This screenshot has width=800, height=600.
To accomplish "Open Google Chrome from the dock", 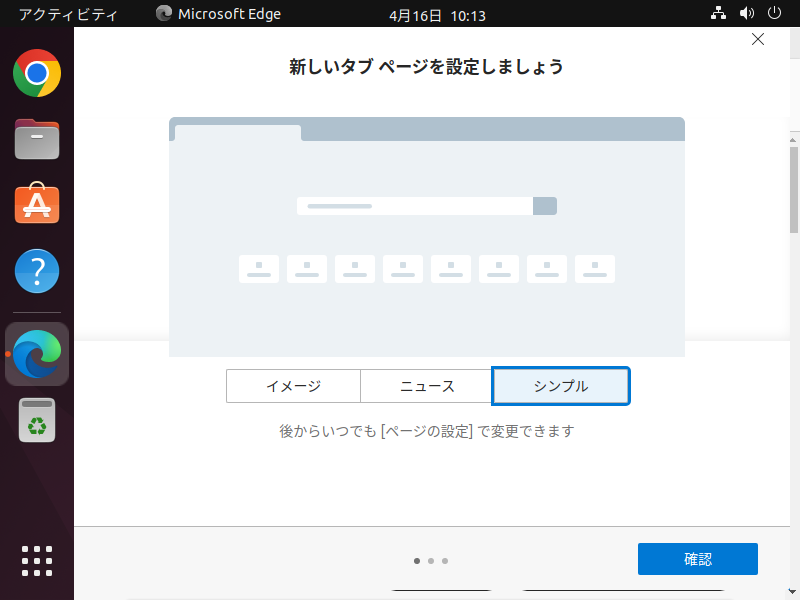I will pyautogui.click(x=37, y=73).
